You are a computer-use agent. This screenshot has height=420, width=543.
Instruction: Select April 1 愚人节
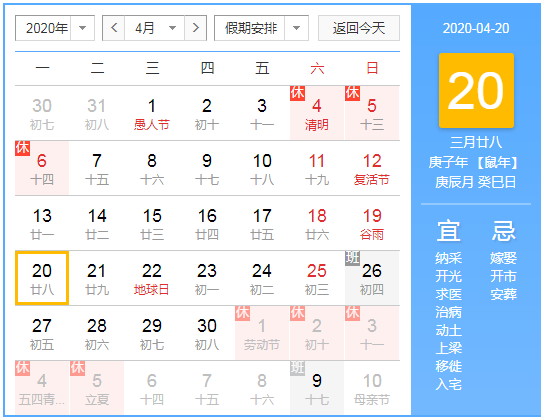click(152, 113)
